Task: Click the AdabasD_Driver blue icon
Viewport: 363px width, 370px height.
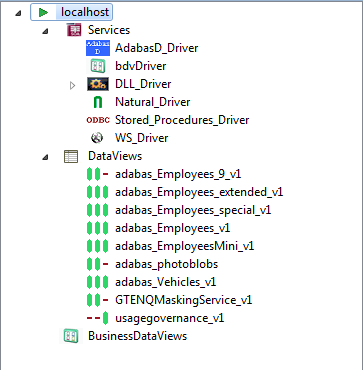Action: coord(98,48)
